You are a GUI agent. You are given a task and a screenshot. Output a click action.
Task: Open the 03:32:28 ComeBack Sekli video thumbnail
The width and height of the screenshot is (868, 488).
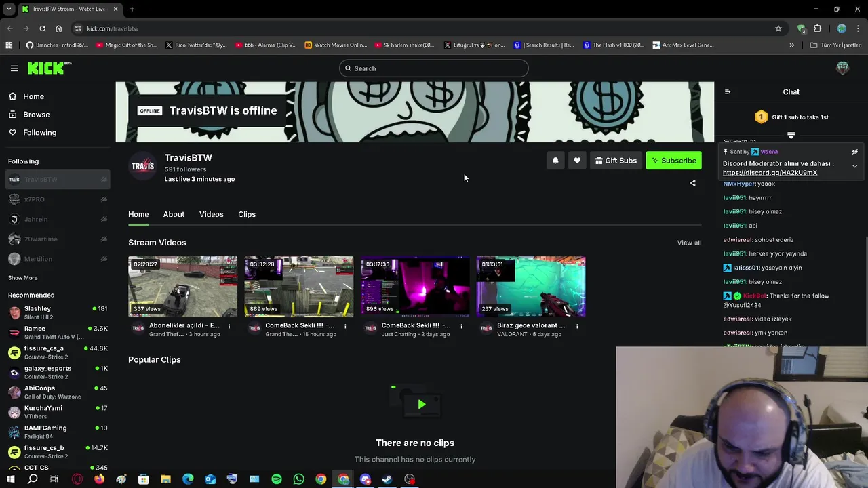299,287
